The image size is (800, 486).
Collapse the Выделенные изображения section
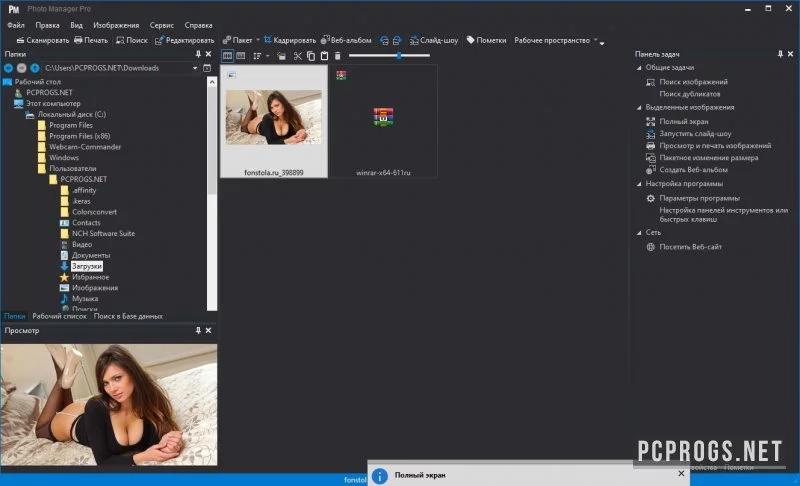(x=639, y=108)
